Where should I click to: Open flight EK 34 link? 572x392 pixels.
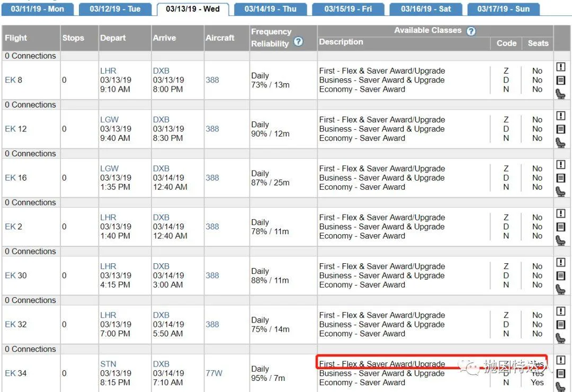(x=16, y=373)
